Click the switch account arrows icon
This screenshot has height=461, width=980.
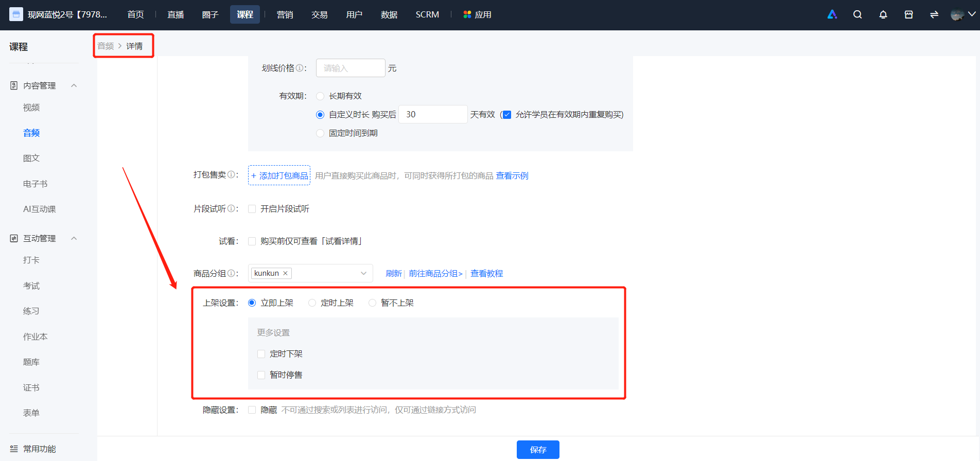pos(934,15)
